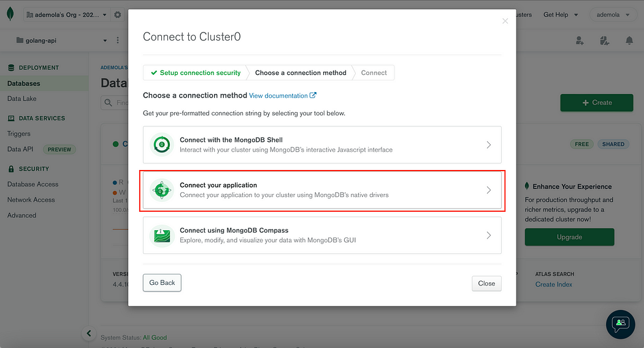Click the Find database search field
644x348 pixels.
[115, 102]
